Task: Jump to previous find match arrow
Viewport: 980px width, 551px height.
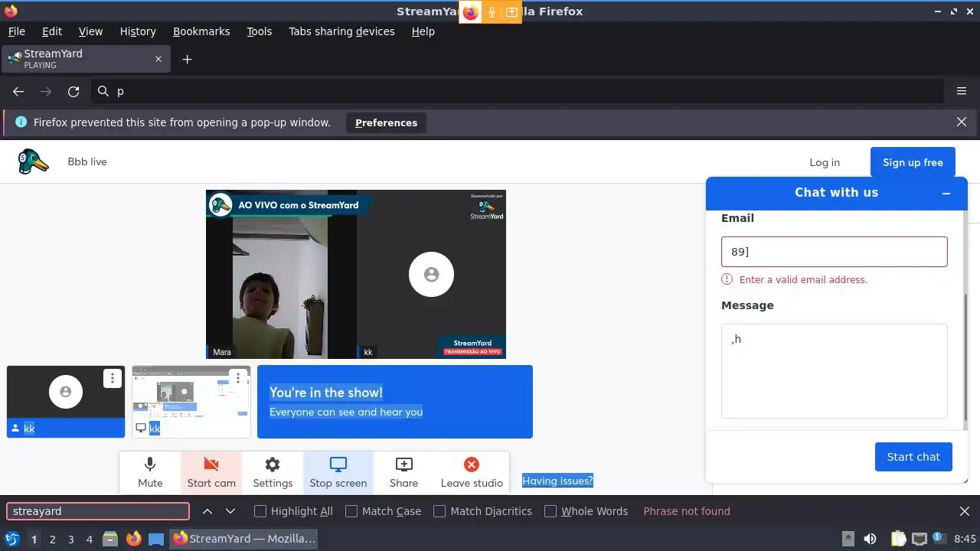Action: click(207, 511)
